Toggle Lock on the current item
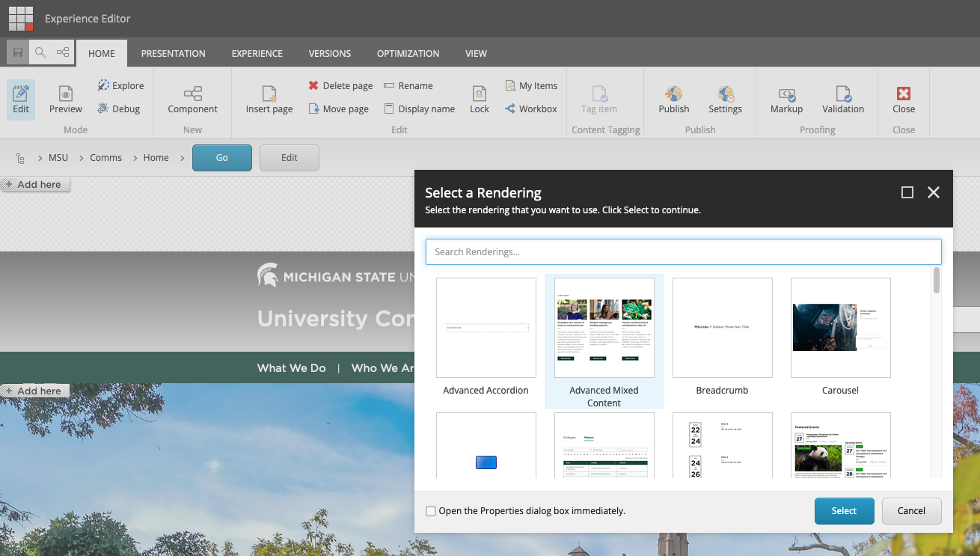 (x=479, y=100)
